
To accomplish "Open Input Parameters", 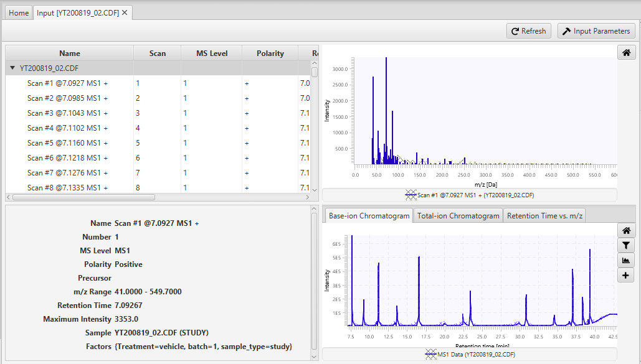I will (x=596, y=31).
